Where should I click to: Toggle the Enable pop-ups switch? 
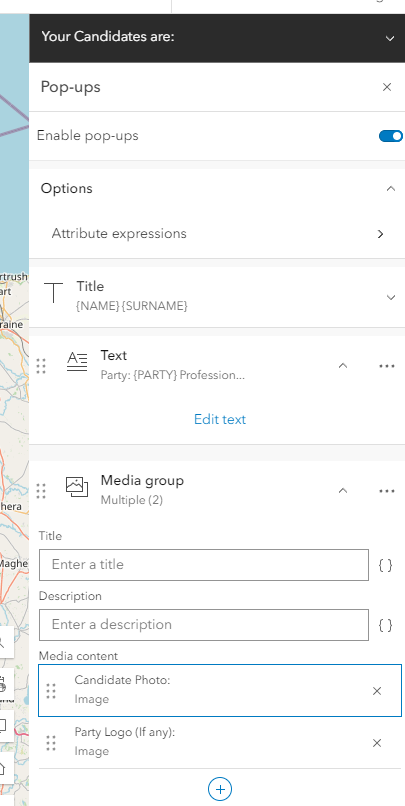[x=391, y=136]
